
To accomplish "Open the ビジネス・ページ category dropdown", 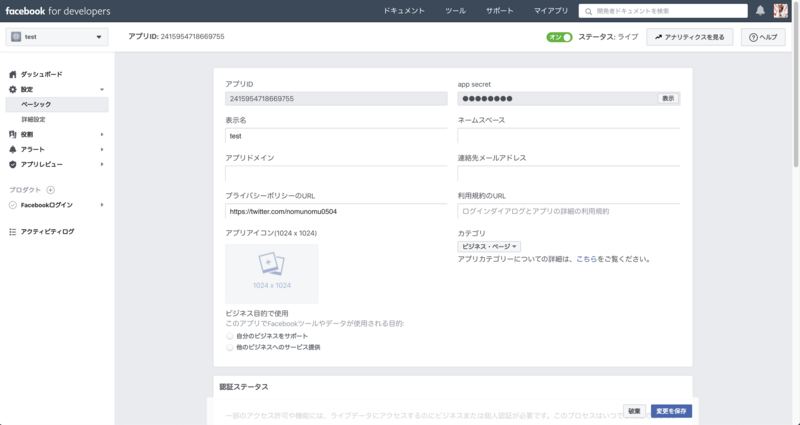I will (489, 246).
